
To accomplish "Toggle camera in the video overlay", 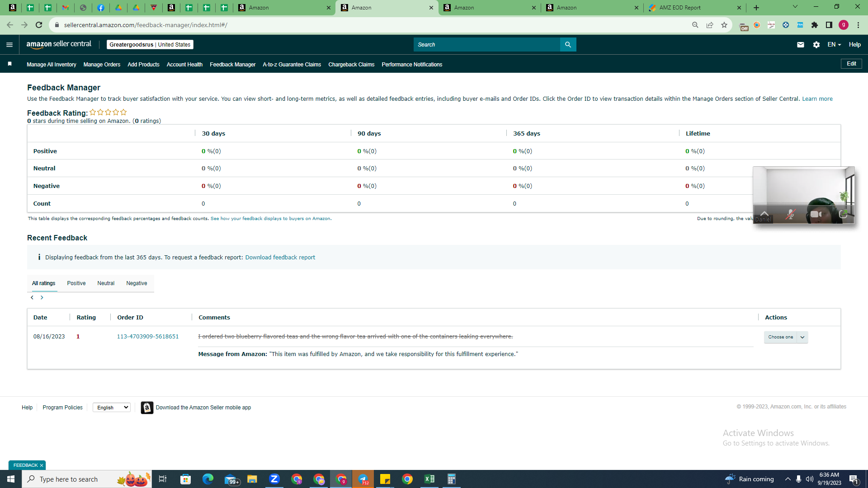I will point(816,214).
